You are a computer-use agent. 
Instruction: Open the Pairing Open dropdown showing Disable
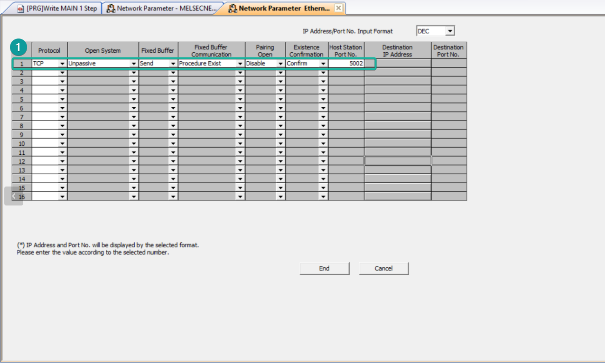click(280, 64)
